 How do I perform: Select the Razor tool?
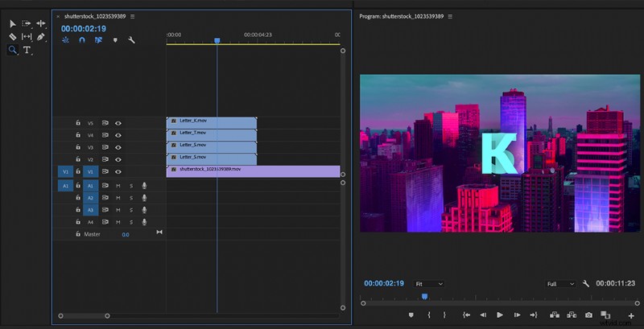[13, 37]
